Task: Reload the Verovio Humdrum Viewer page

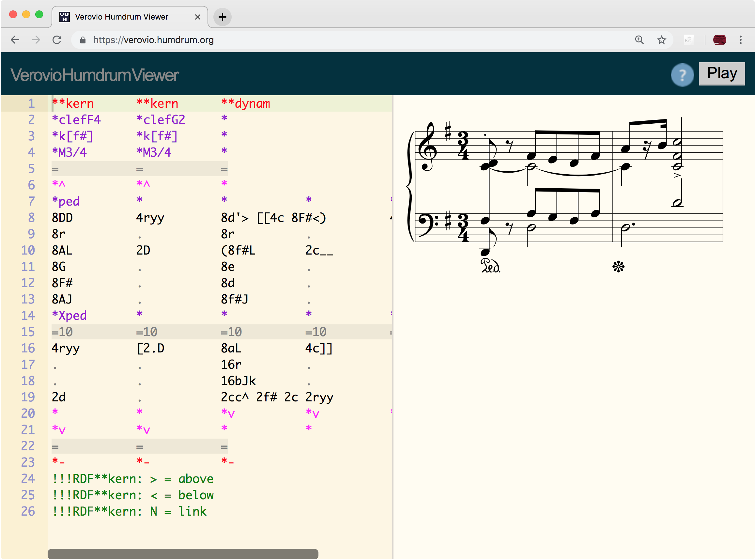Action: [57, 40]
